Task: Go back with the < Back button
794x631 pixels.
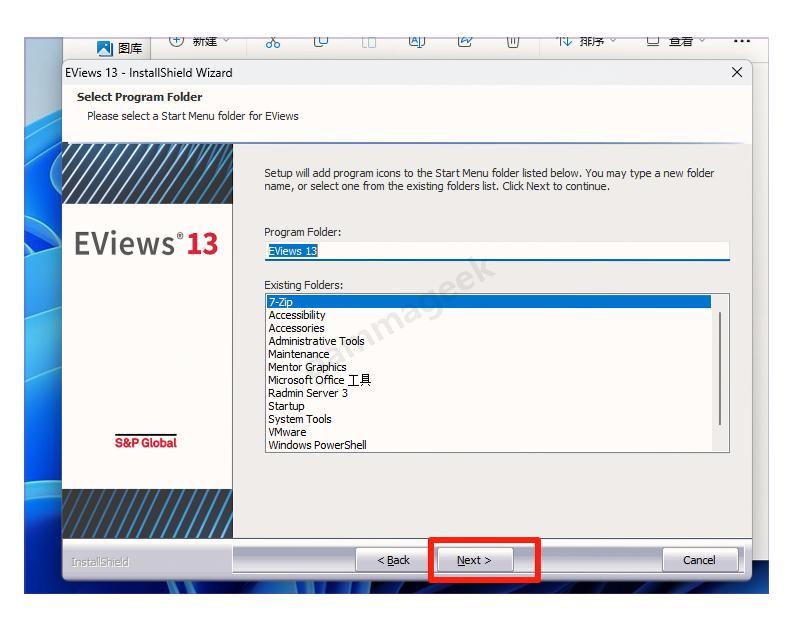Action: click(x=393, y=560)
